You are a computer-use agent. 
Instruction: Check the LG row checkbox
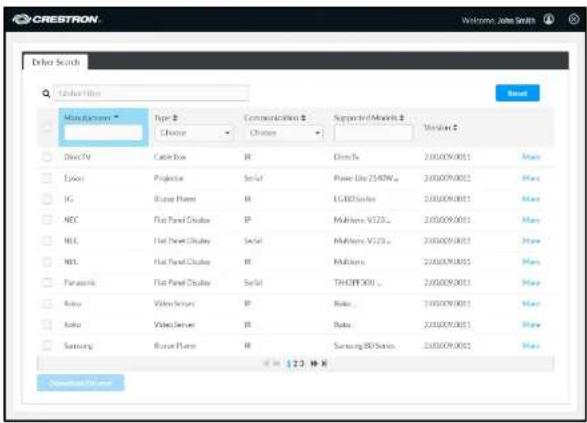47,199
